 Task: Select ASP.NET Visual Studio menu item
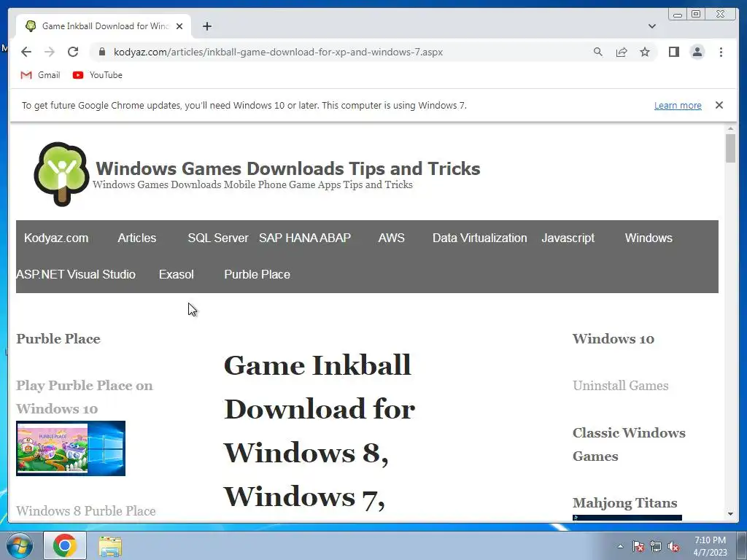76,274
